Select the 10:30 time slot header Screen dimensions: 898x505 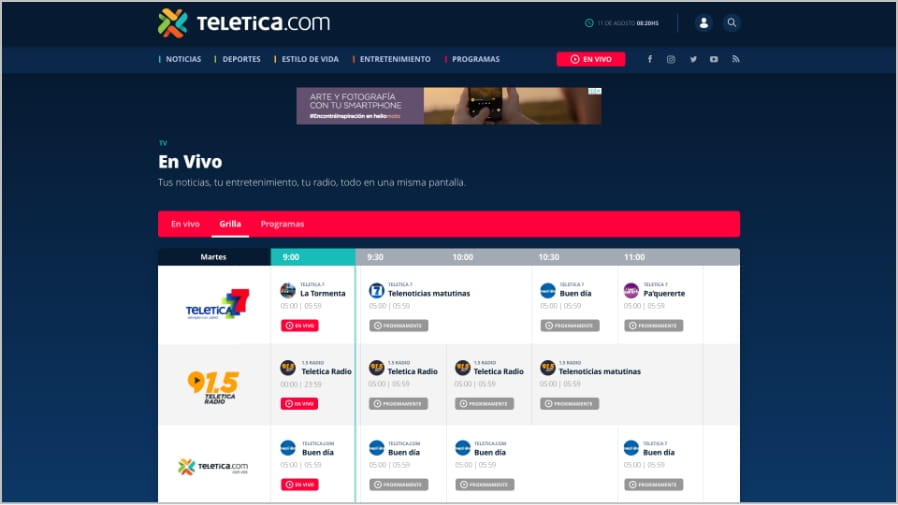coord(549,257)
